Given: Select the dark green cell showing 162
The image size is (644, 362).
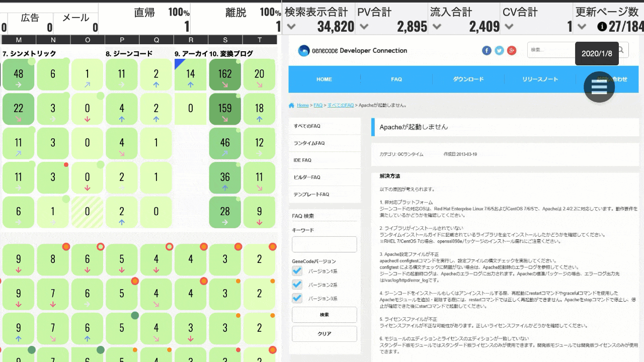Looking at the screenshot, I should point(225,75).
